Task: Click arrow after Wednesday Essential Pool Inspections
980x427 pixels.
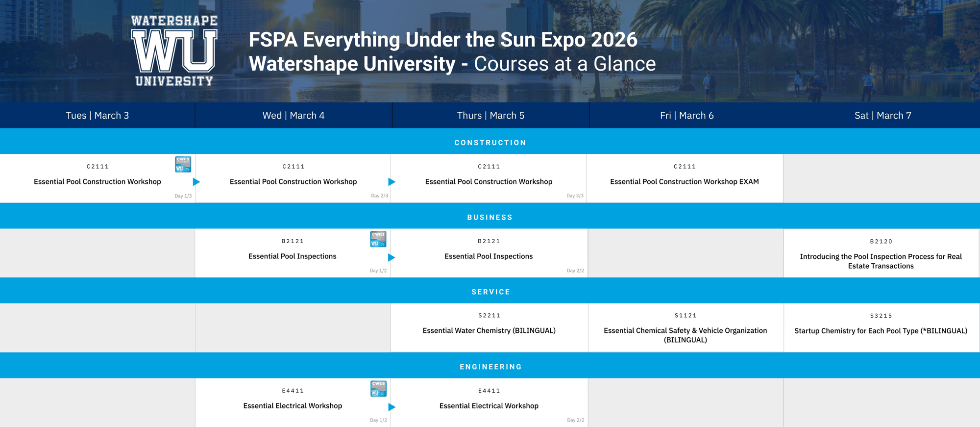Action: (392, 257)
